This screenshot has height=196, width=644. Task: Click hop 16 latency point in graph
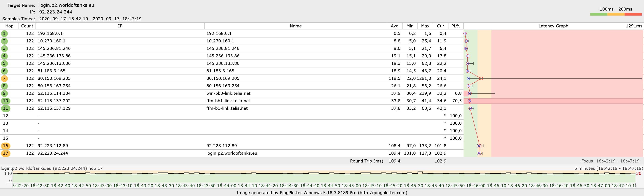(x=480, y=146)
